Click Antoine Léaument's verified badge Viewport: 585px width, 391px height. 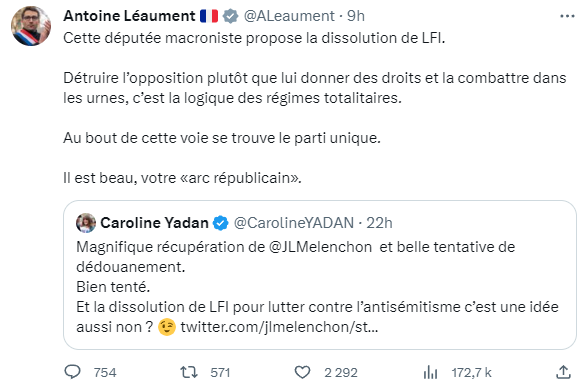click(x=230, y=16)
